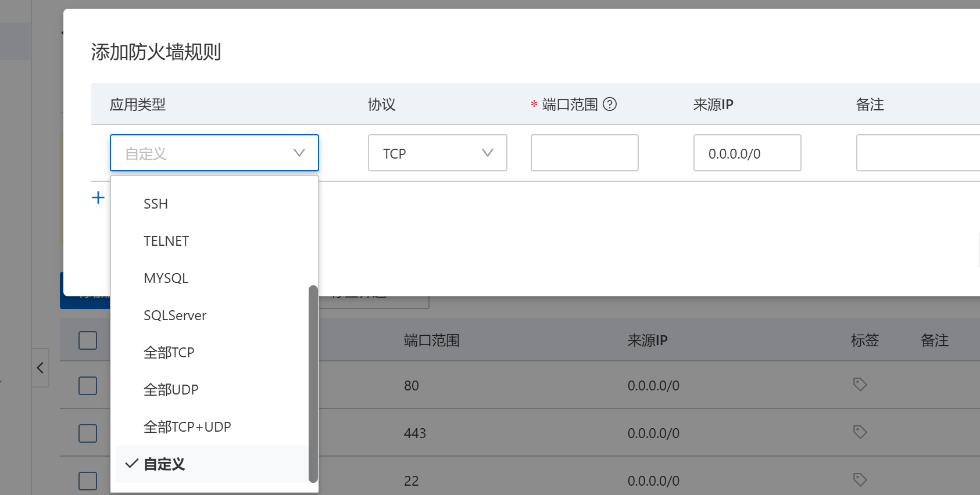Click the plus icon to add rule row
Screen dimensions: 980x495
click(98, 198)
